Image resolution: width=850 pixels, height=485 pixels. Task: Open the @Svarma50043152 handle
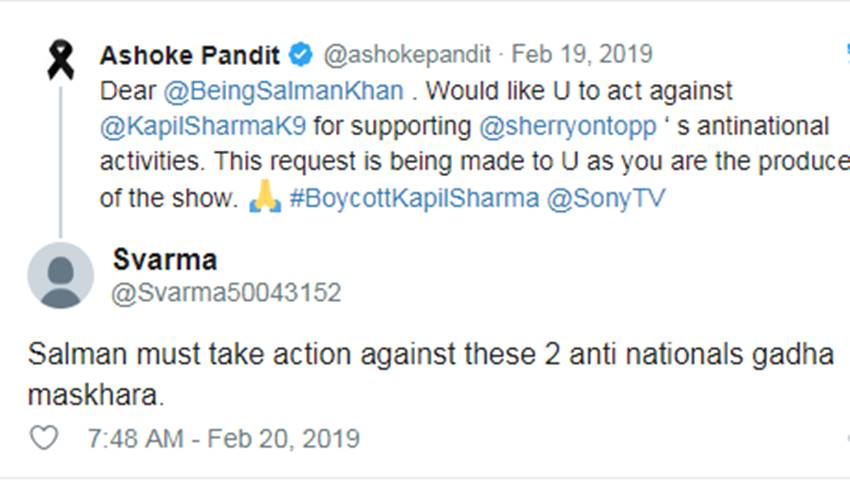227,293
